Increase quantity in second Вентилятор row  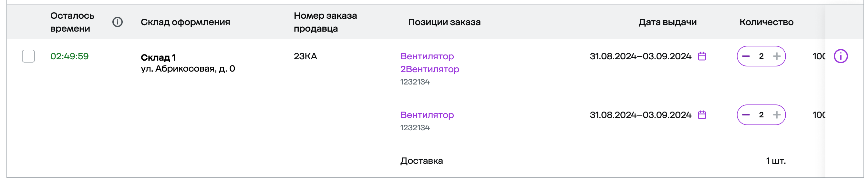pos(777,115)
